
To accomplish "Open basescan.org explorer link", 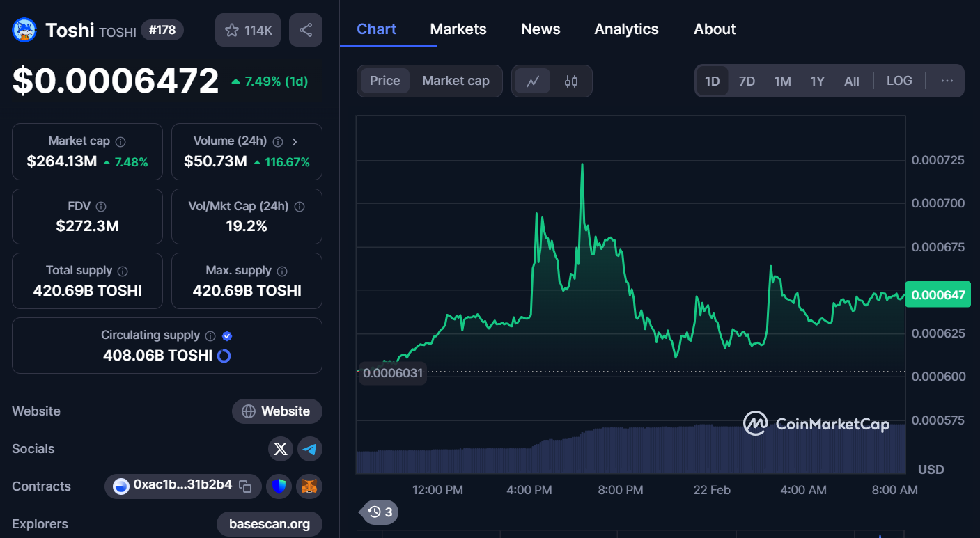I will [270, 524].
